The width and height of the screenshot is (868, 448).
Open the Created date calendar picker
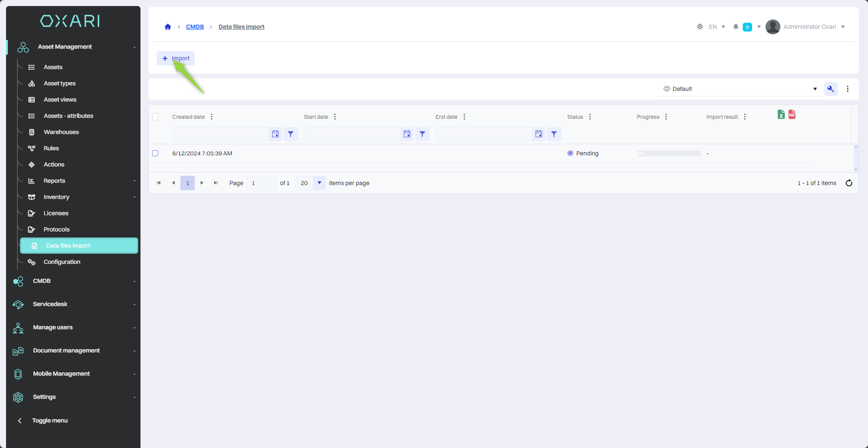click(275, 134)
